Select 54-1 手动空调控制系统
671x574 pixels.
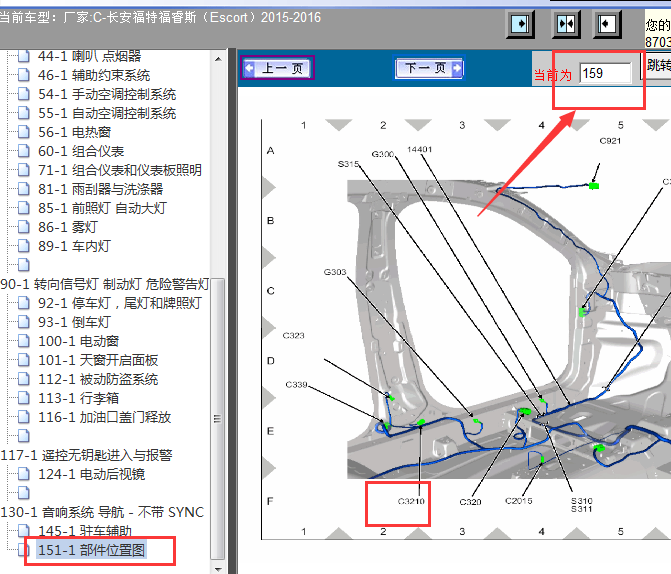pyautogui.click(x=107, y=94)
